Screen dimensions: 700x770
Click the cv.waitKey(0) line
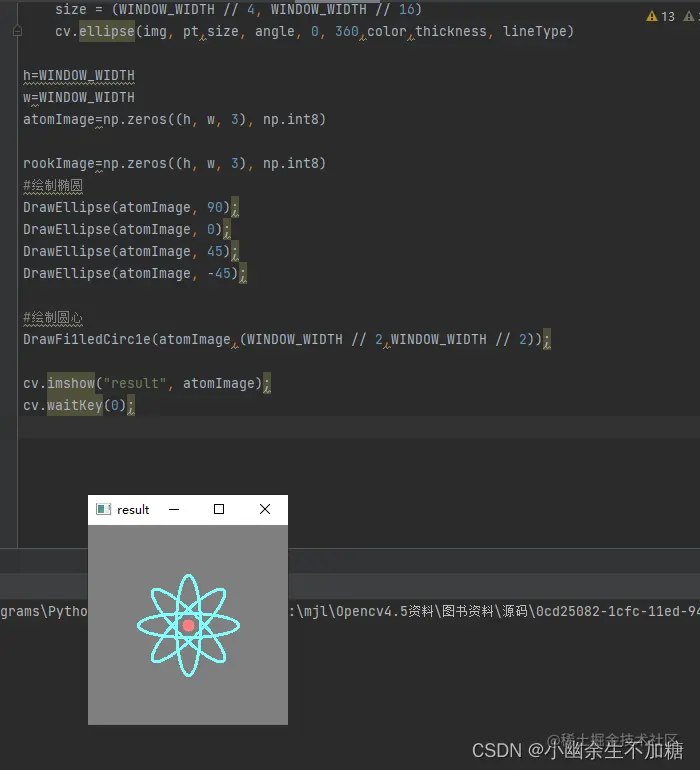[79, 405]
